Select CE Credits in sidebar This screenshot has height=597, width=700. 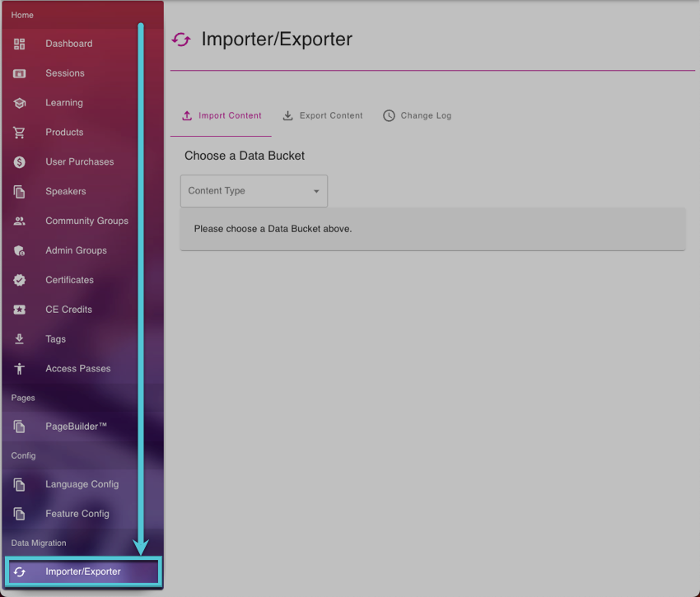[x=83, y=309]
